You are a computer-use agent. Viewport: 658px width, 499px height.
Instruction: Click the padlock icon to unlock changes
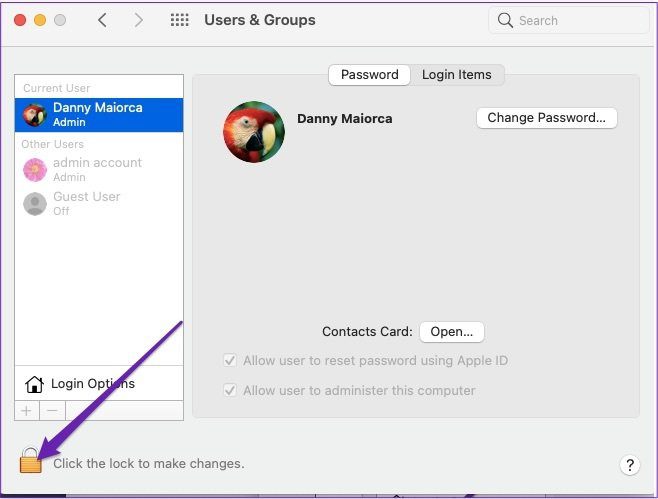pos(31,461)
